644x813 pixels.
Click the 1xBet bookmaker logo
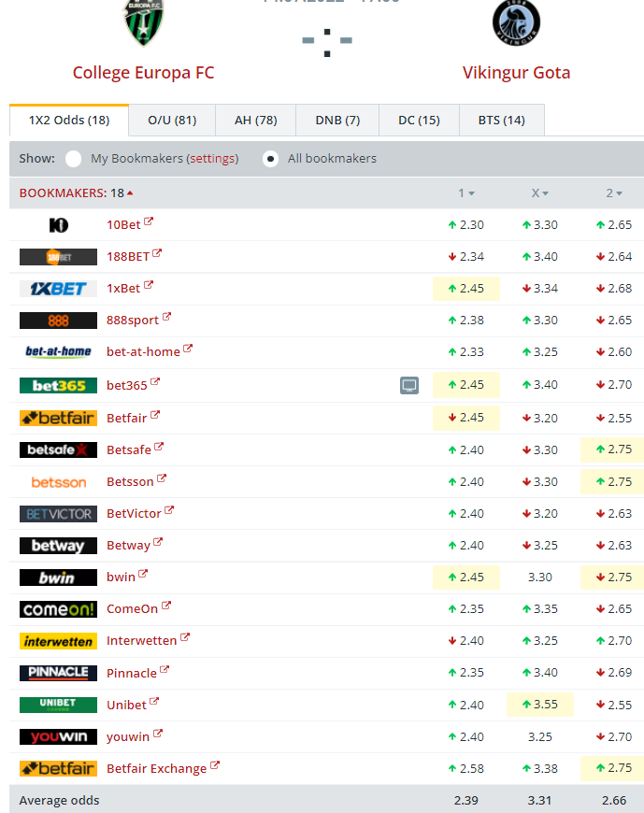(58, 289)
